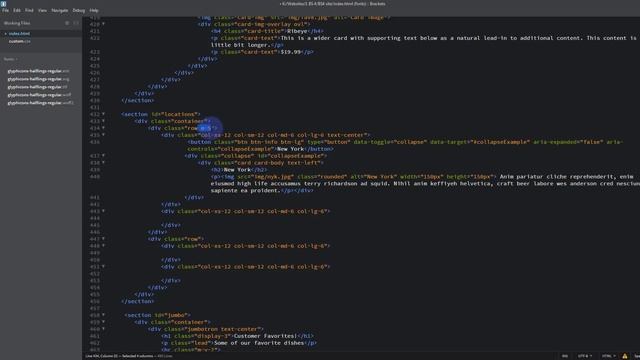The width and height of the screenshot is (640, 360).
Task: Collapse second row fold at line 447
Action: 103,239
